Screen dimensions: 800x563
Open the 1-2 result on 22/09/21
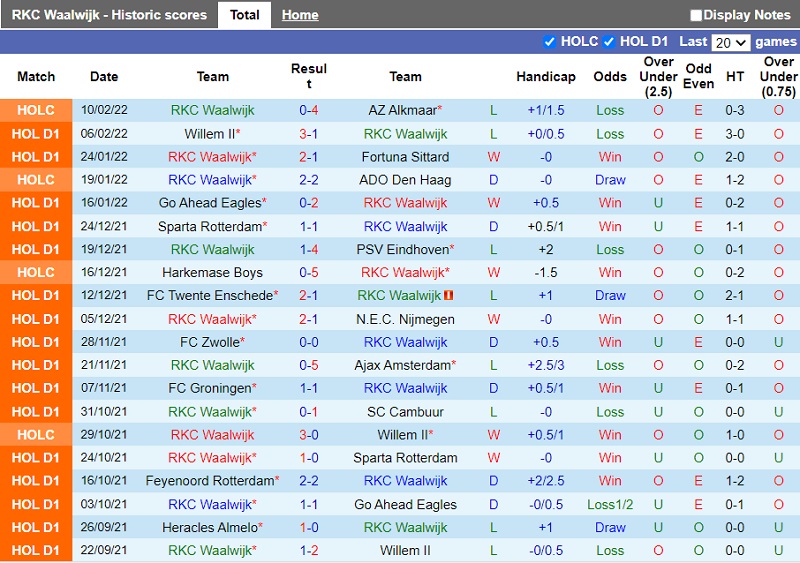(309, 550)
